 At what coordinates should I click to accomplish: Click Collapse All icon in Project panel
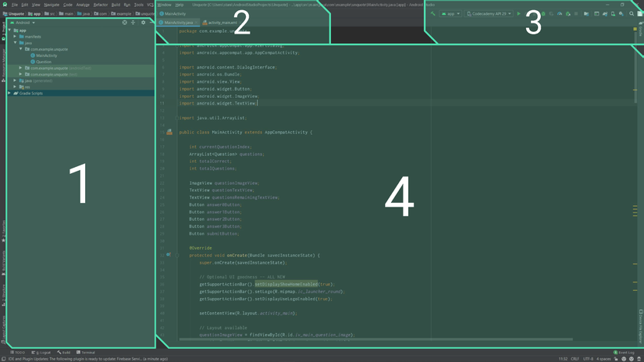click(133, 23)
